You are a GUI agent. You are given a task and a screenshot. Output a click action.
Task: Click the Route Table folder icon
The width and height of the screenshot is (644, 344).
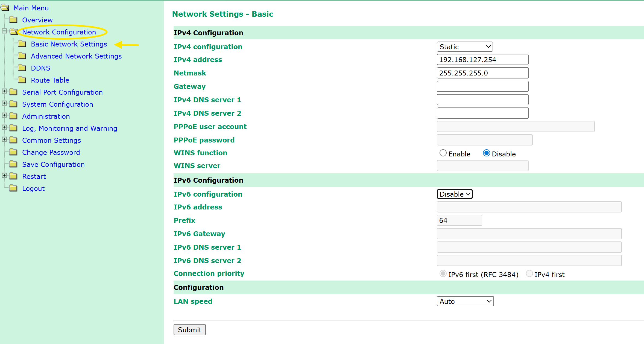[x=22, y=80]
